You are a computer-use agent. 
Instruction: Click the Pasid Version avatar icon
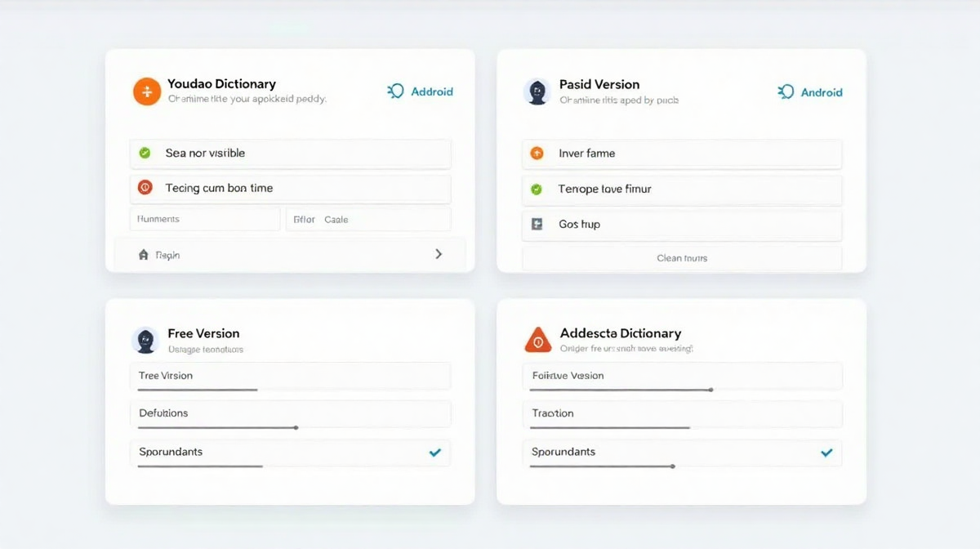(x=537, y=91)
